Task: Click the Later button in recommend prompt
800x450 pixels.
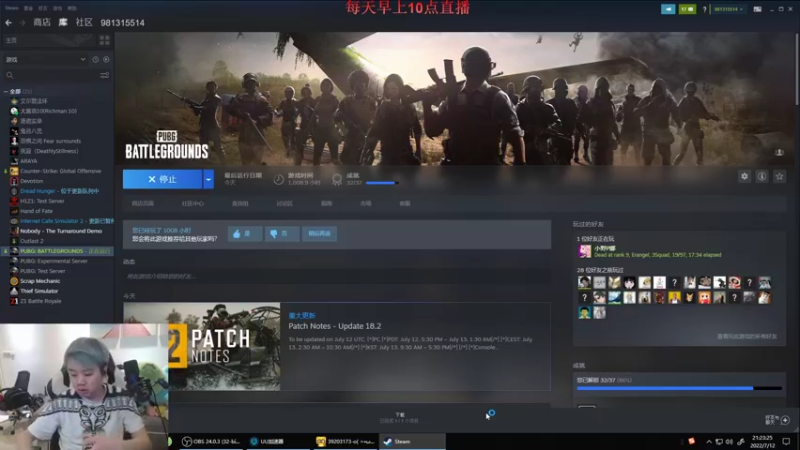Action: [x=319, y=234]
